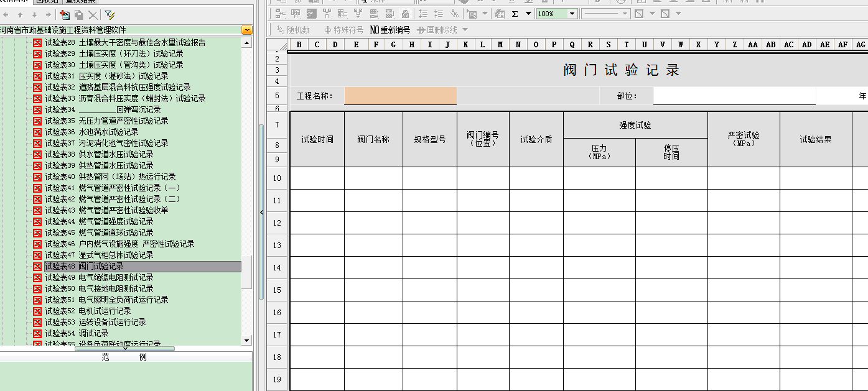This screenshot has height=391, width=868.
Task: Click the lock cell icon
Action: pos(405,14)
